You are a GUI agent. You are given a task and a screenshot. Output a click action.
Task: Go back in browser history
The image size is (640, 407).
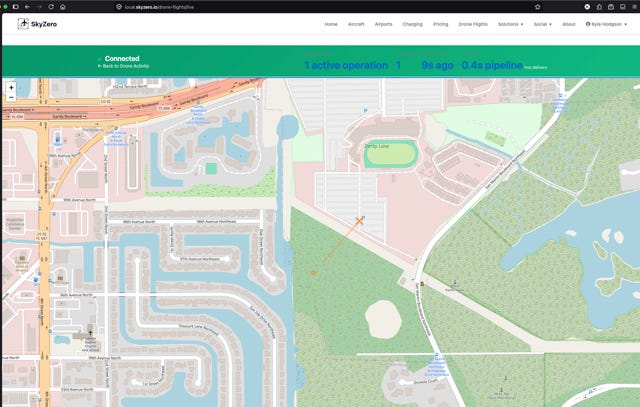pyautogui.click(x=27, y=7)
